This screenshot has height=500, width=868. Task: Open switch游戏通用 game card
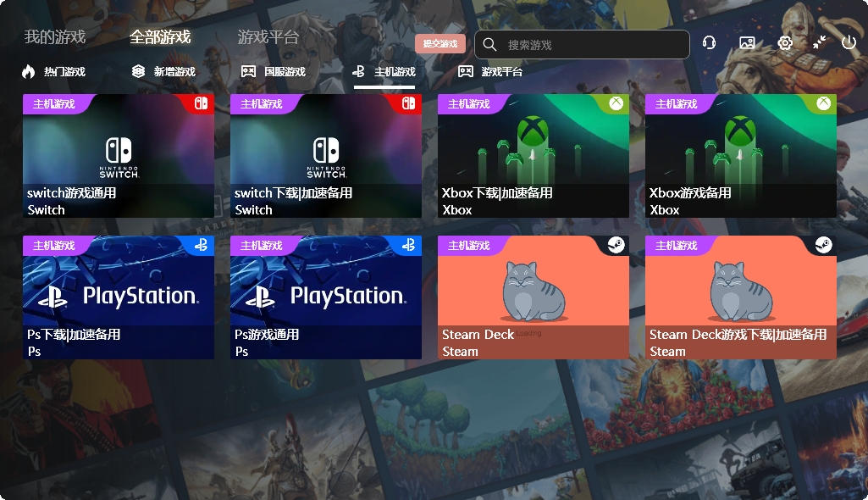[119, 156]
